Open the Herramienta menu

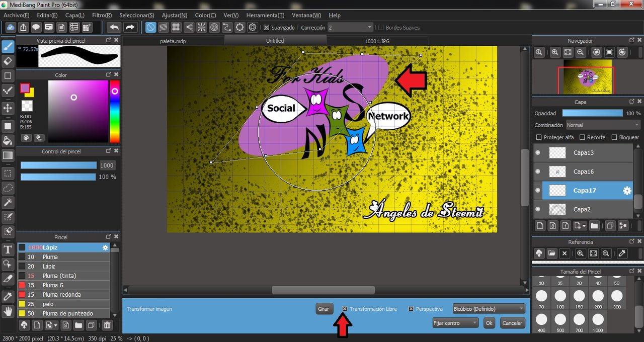pyautogui.click(x=265, y=16)
